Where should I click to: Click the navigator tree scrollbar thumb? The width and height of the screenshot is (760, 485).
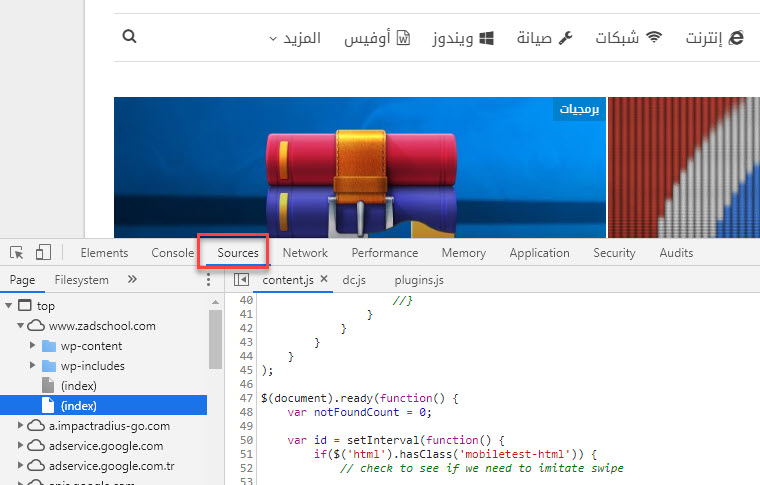(215, 339)
